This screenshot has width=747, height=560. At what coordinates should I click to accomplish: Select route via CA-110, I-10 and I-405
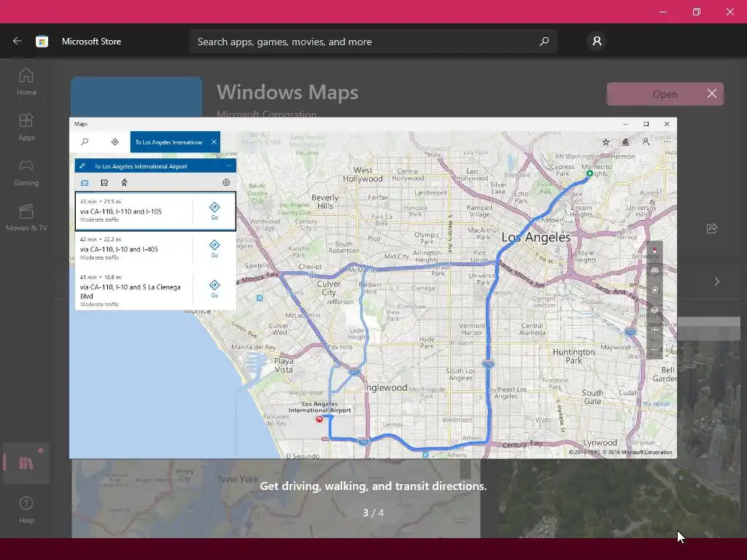click(x=155, y=249)
